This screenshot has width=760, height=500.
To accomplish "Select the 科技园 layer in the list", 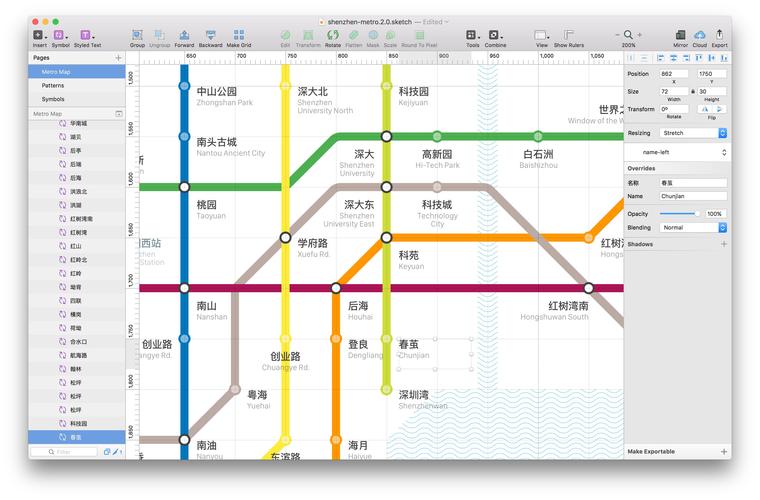I will click(x=77, y=423).
